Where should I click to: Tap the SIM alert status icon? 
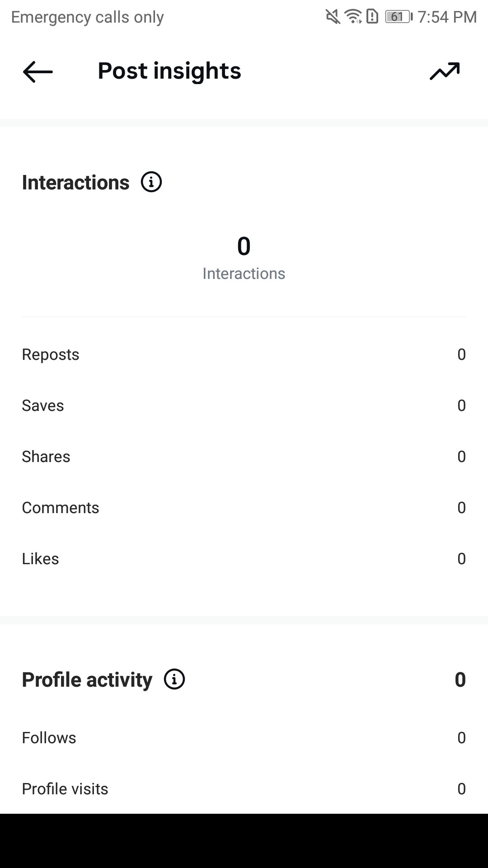pos(372,17)
